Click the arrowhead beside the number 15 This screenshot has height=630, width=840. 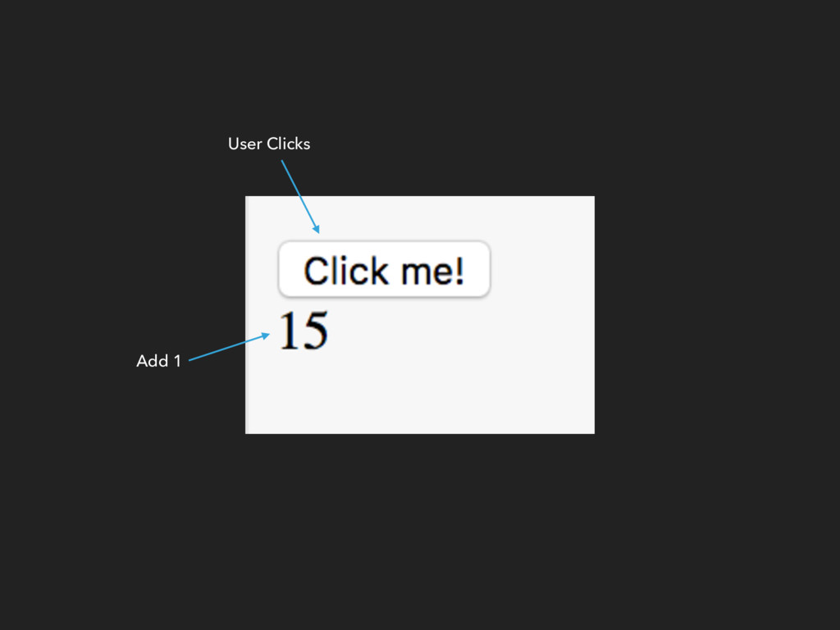pyautogui.click(x=266, y=336)
